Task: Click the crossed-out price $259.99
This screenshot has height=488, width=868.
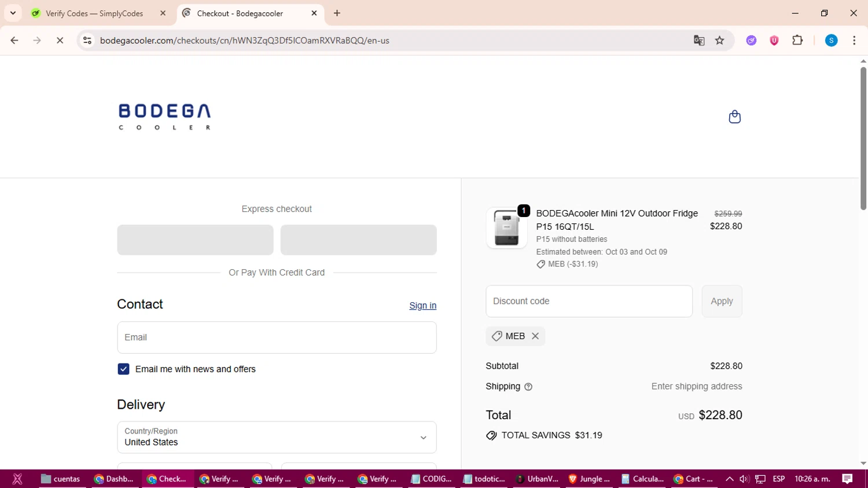Action: pyautogui.click(x=728, y=214)
